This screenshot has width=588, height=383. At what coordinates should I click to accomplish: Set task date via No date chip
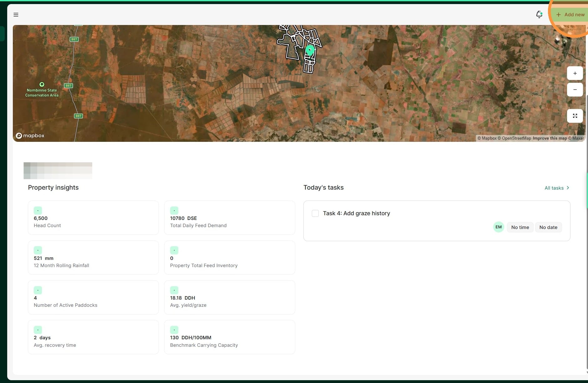(548, 227)
